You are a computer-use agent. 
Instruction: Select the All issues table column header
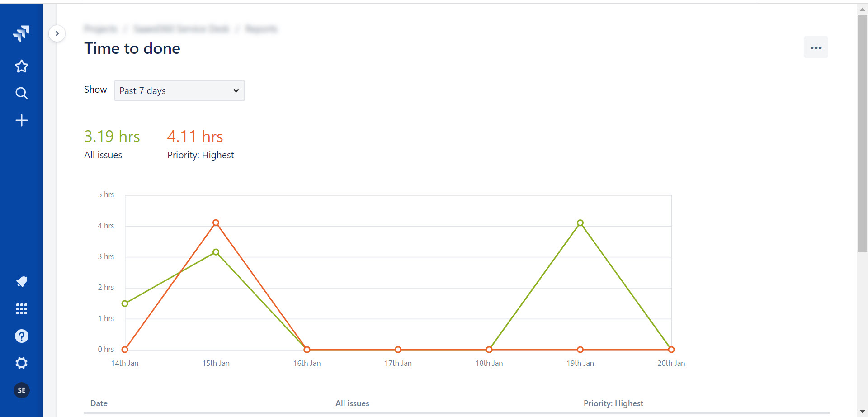[352, 403]
